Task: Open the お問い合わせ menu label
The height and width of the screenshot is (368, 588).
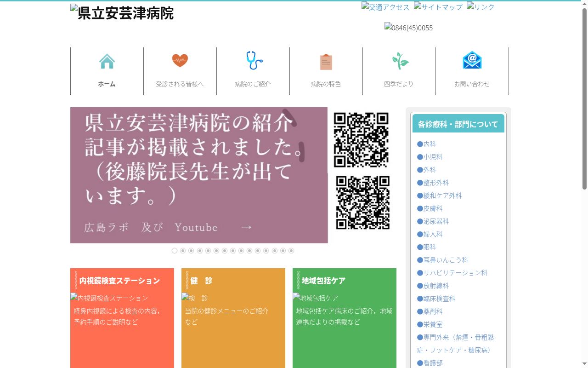Action: [472, 84]
